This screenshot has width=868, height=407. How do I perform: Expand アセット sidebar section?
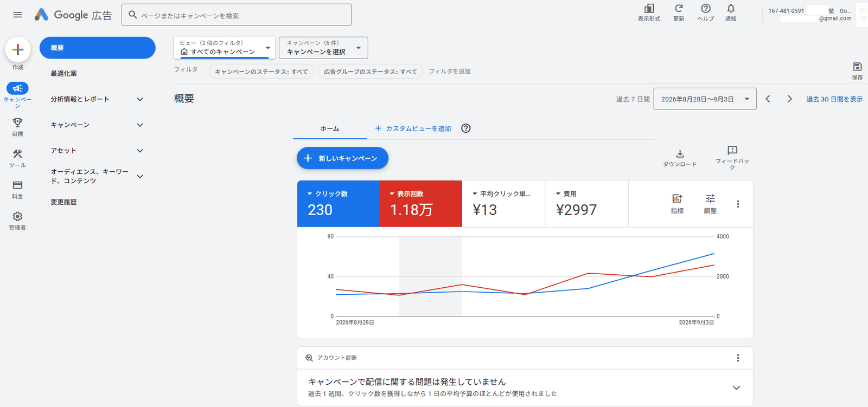140,151
